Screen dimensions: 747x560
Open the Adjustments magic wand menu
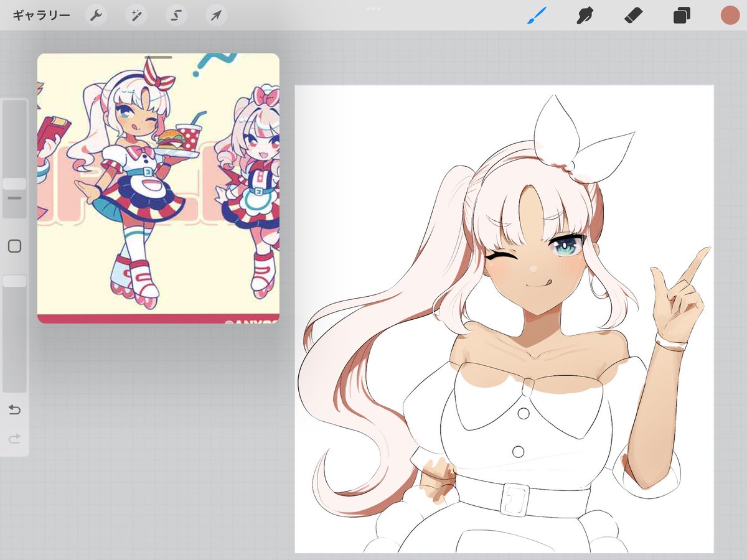136,16
